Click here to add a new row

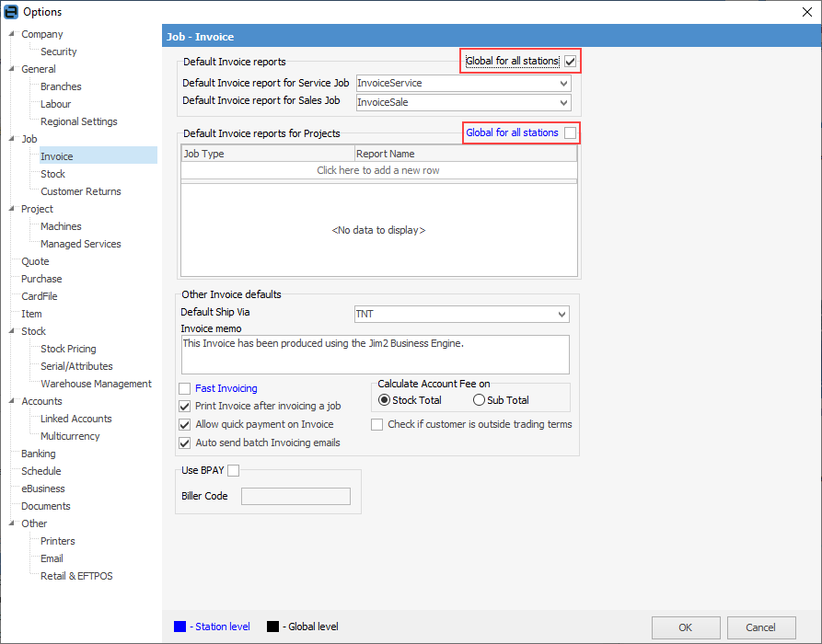coord(378,170)
